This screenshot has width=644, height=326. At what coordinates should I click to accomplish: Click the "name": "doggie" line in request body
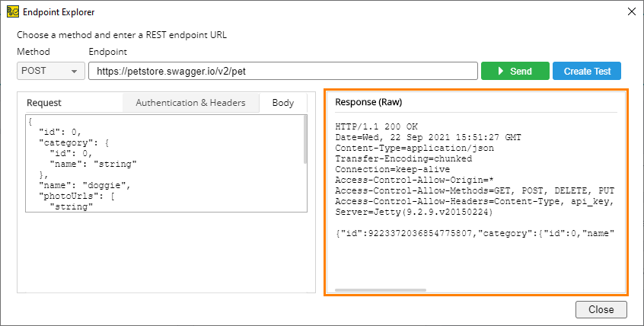click(x=85, y=185)
